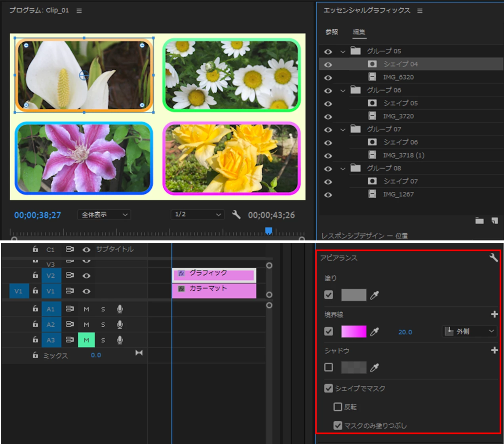Uncheck シェイプでマスク checkbox

pos(329,388)
